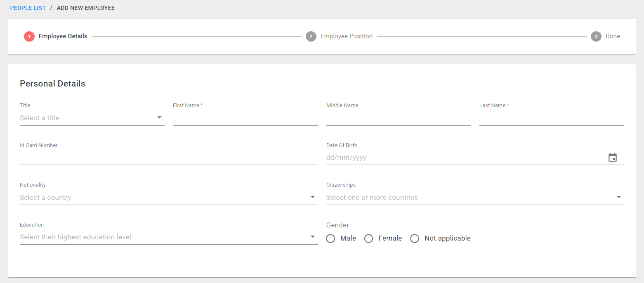This screenshot has height=283, width=644.
Task: Click the step 3 circle icon
Action: tap(596, 37)
